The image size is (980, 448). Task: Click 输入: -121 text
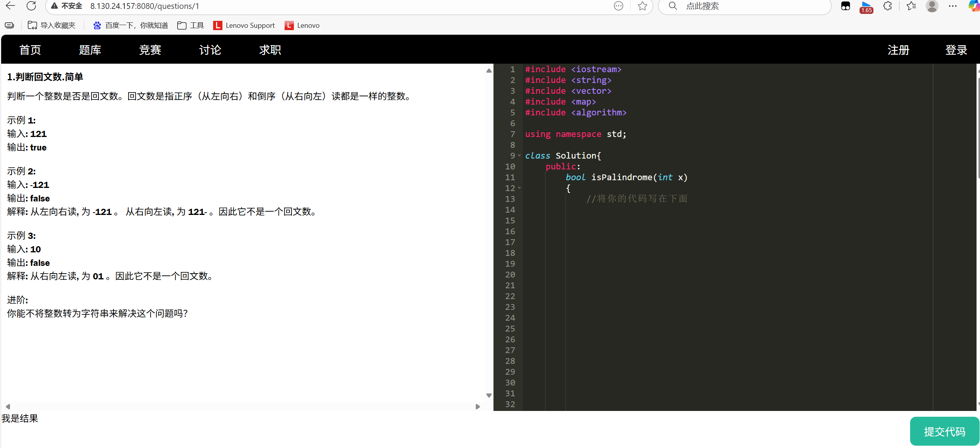click(x=28, y=185)
